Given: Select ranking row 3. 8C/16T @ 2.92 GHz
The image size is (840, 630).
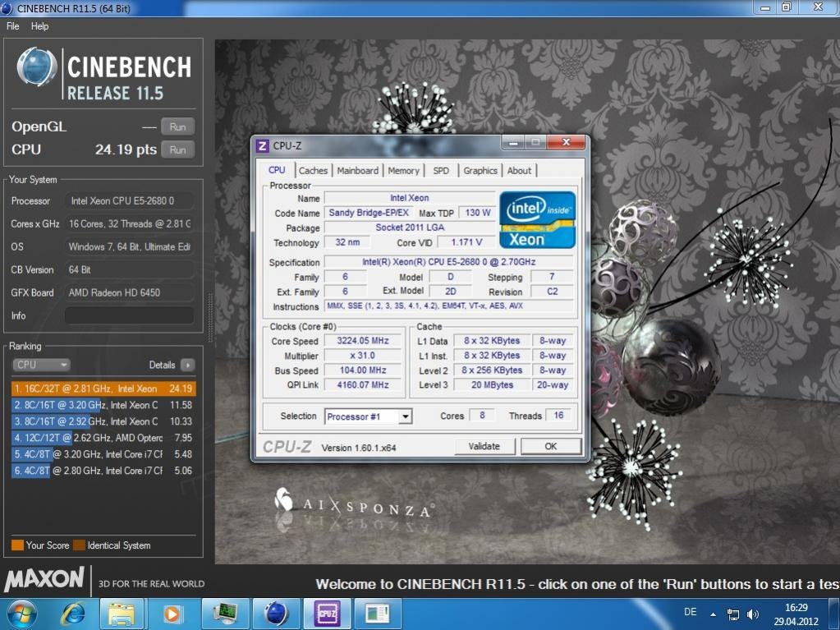Looking at the screenshot, I should click(x=103, y=421).
